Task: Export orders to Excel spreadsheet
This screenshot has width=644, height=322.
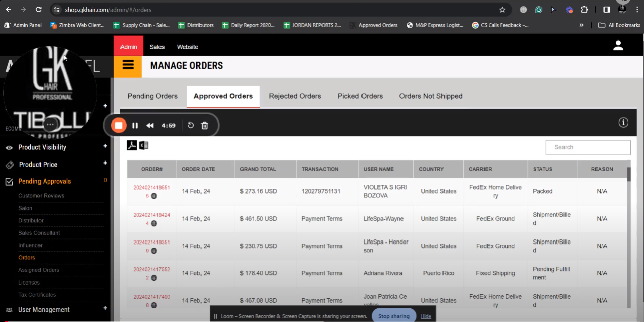Action: pos(144,146)
